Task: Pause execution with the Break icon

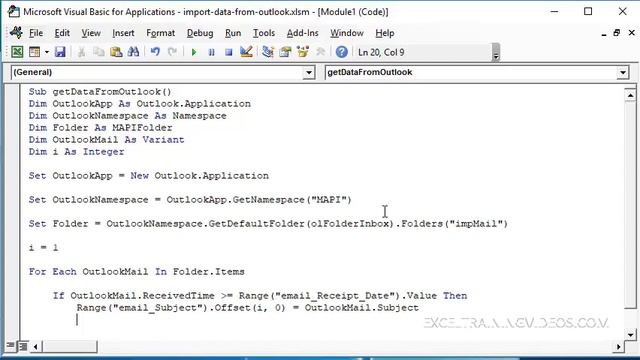Action: pos(211,52)
